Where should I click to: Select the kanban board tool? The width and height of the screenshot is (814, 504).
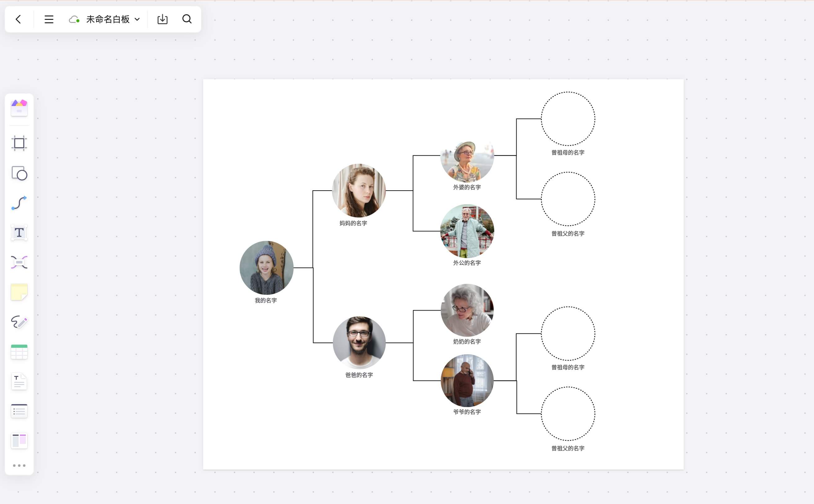19,441
